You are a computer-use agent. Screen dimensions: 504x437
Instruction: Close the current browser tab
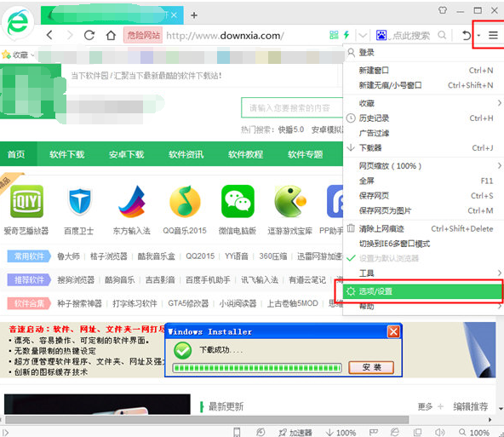pos(174,15)
